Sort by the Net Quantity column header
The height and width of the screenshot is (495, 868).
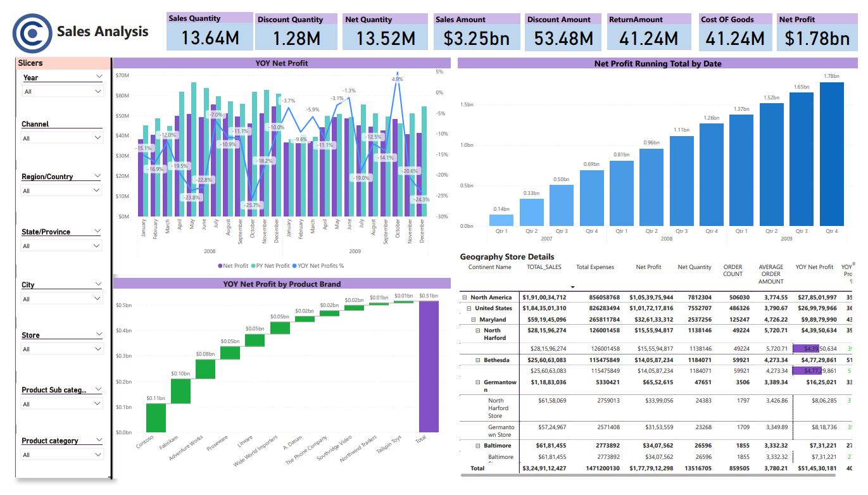click(x=695, y=267)
